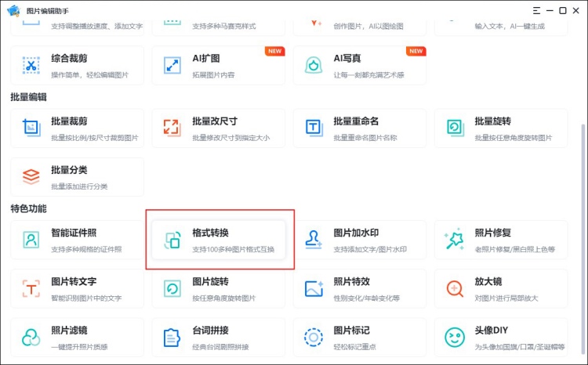
Task: Click the 批量重命名 T icon
Action: pyautogui.click(x=314, y=128)
